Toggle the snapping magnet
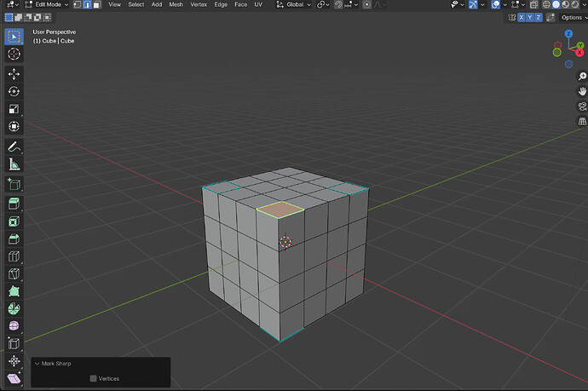 [338, 4]
